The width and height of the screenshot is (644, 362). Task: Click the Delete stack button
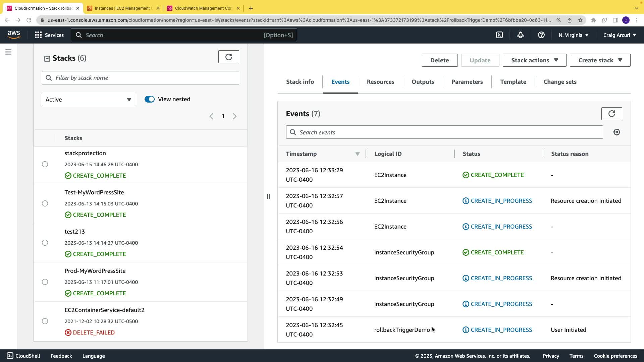click(x=439, y=60)
